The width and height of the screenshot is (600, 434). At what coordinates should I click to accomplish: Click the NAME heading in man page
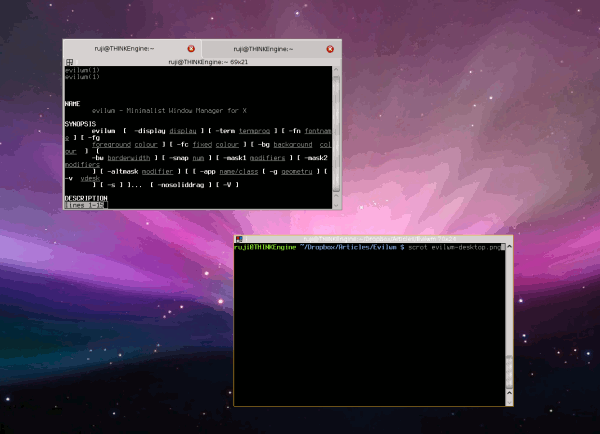point(72,104)
